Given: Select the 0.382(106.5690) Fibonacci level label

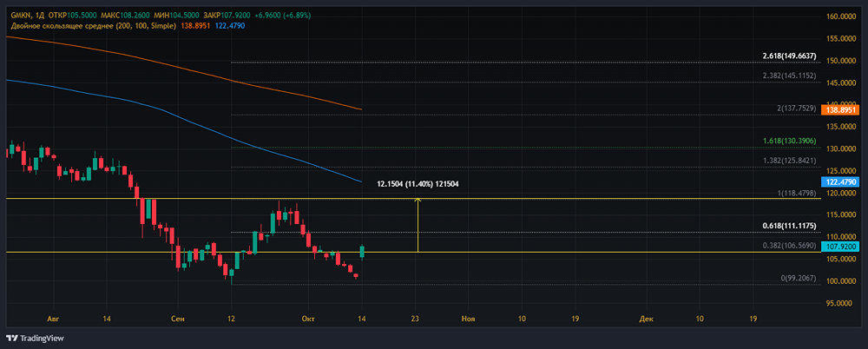Looking at the screenshot, I should [x=789, y=246].
